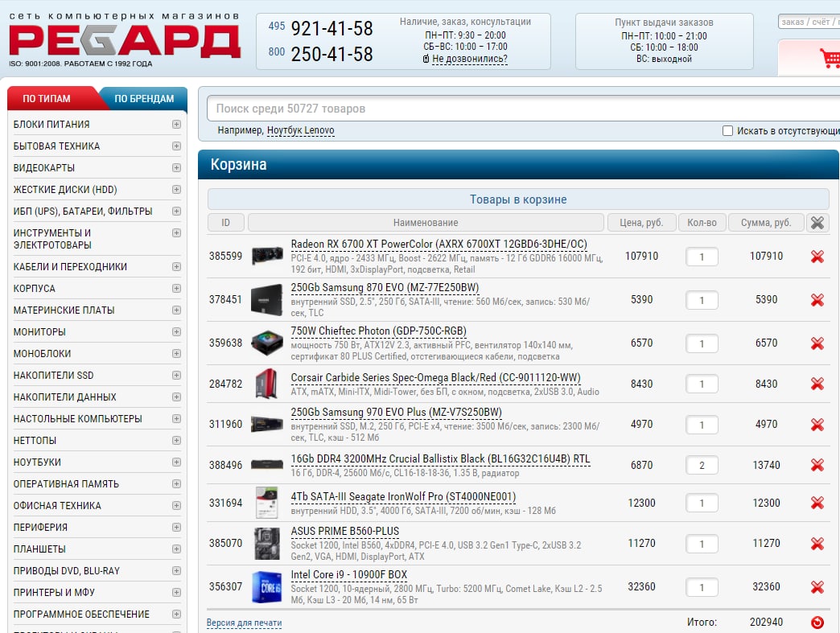This screenshot has width=840, height=633.
Task: Enable search in out-of-stock items checkbox
Action: (x=727, y=130)
